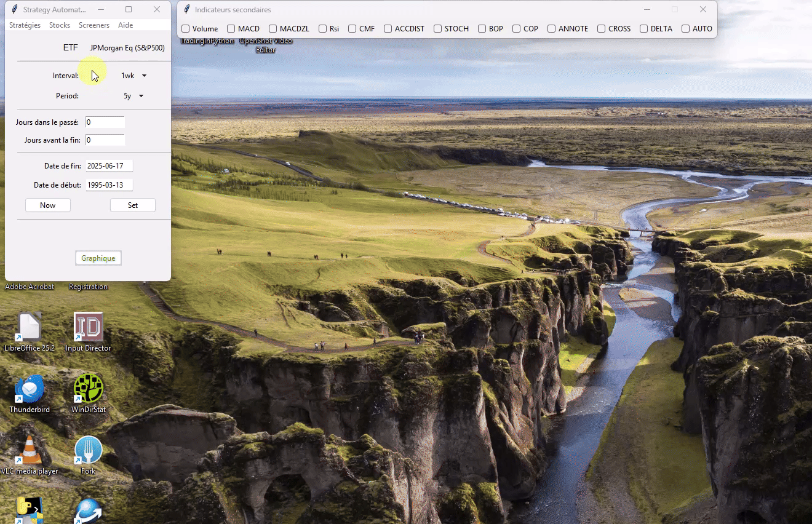This screenshot has height=524, width=812.
Task: Click the Date de fin input field
Action: [109, 166]
